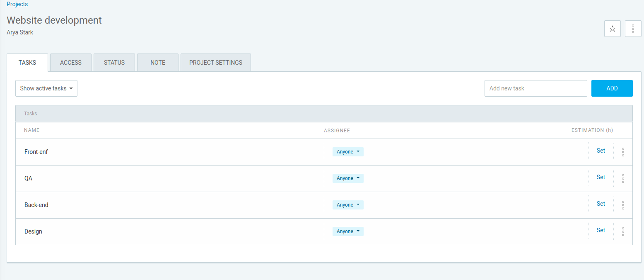The image size is (644, 280).
Task: Open the PROJECT SETTINGS tab
Action: click(x=216, y=63)
